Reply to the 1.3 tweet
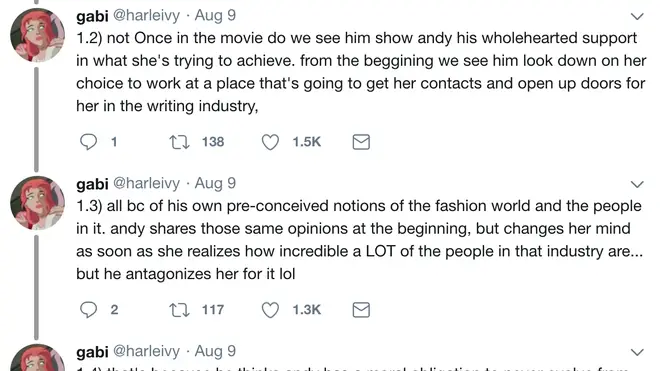This screenshot has width=660, height=371. coord(88,310)
